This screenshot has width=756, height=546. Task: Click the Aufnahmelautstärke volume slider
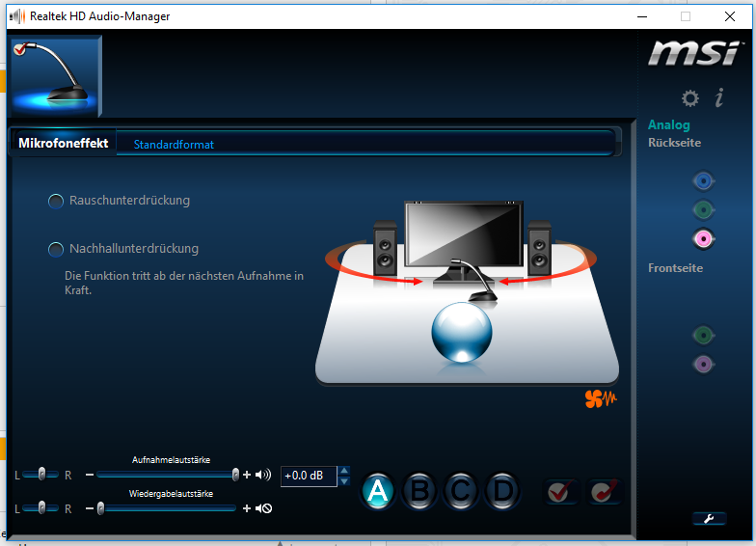[168, 475]
